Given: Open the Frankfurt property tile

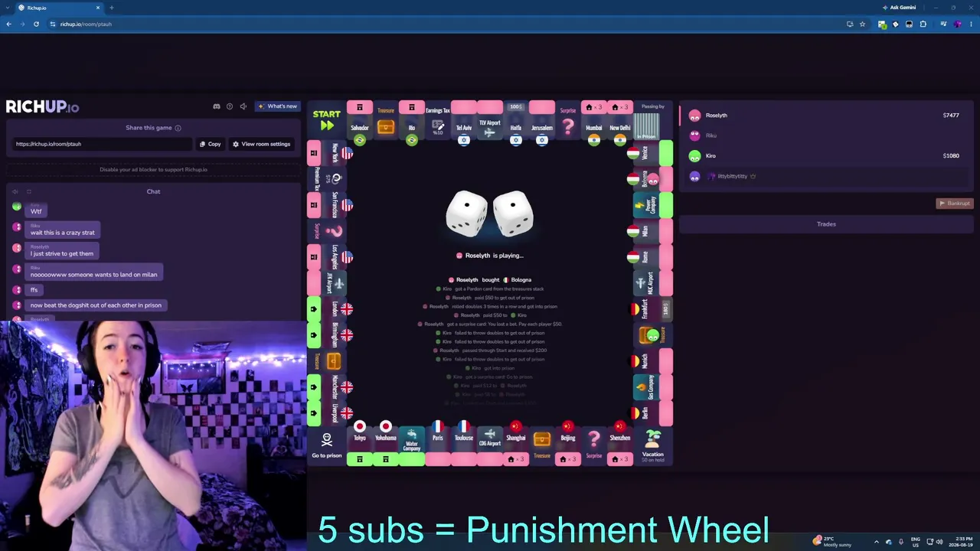Looking at the screenshot, I should pyautogui.click(x=650, y=309).
